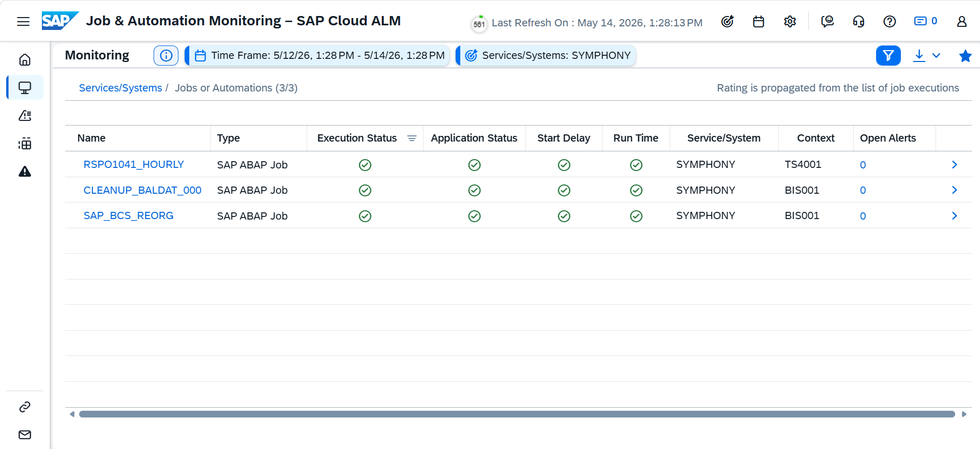The width and height of the screenshot is (980, 449).
Task: Open the RSPO1041_HOURLY job link
Action: pos(133,164)
